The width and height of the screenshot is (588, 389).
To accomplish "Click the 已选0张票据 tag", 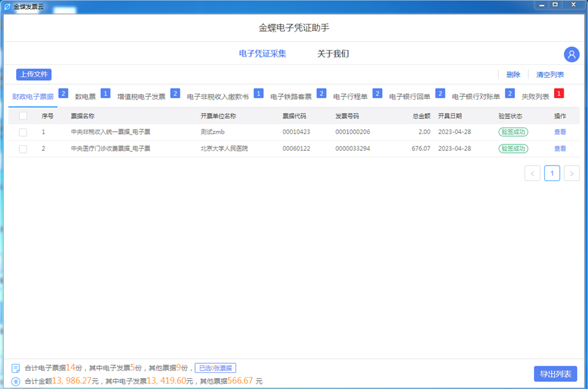I will (215, 368).
